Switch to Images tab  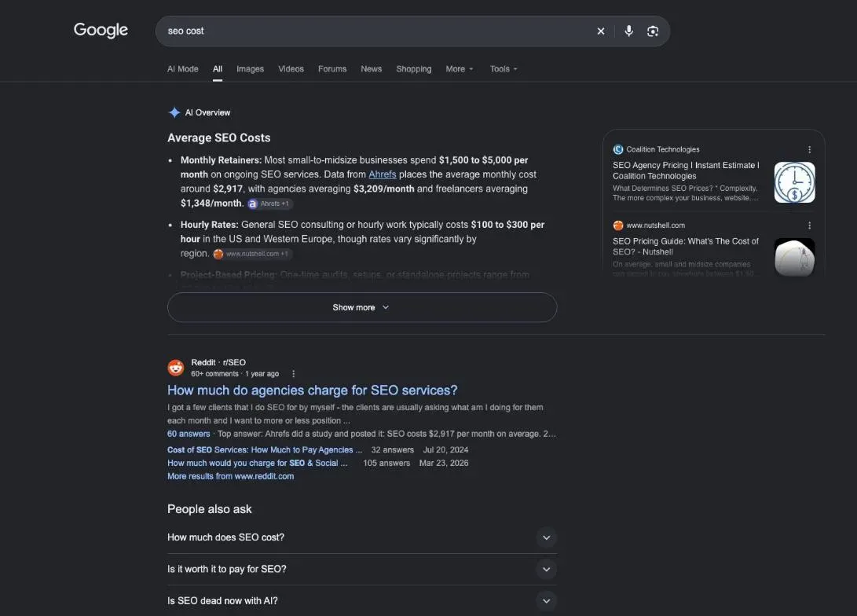[x=251, y=69]
